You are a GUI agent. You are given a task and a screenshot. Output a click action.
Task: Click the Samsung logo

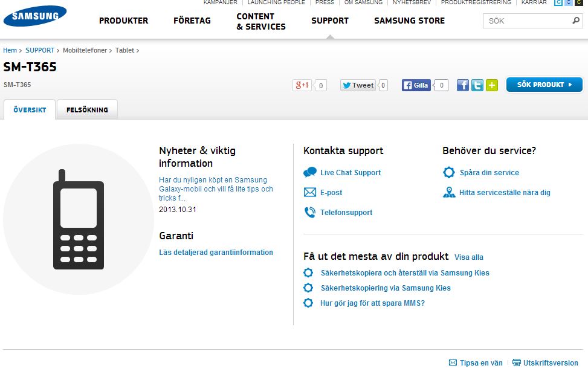click(x=35, y=17)
